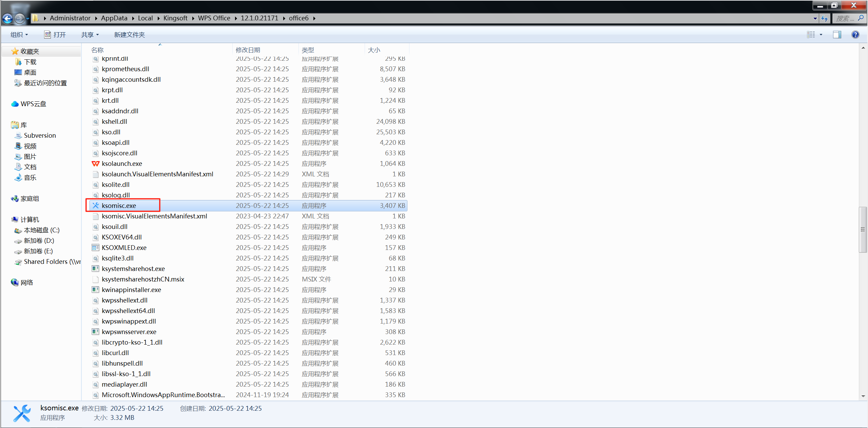Sort by 修改日期 column header
The width and height of the screenshot is (868, 428).
248,50
